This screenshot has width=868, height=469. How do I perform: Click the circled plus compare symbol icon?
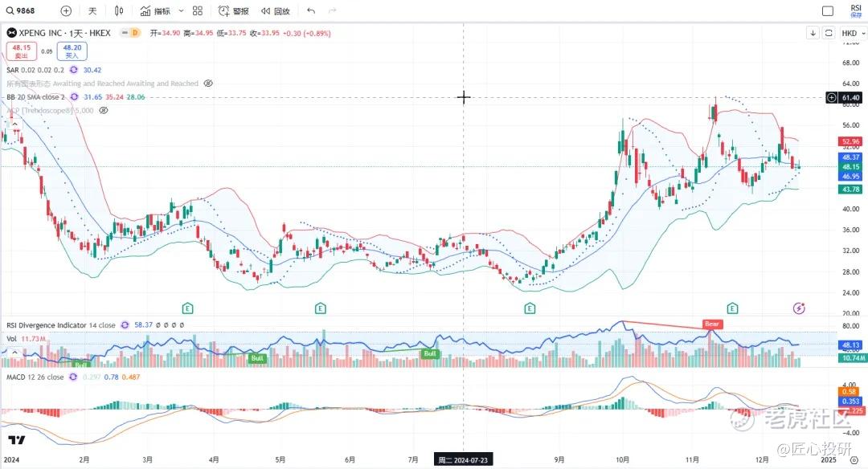[66, 10]
